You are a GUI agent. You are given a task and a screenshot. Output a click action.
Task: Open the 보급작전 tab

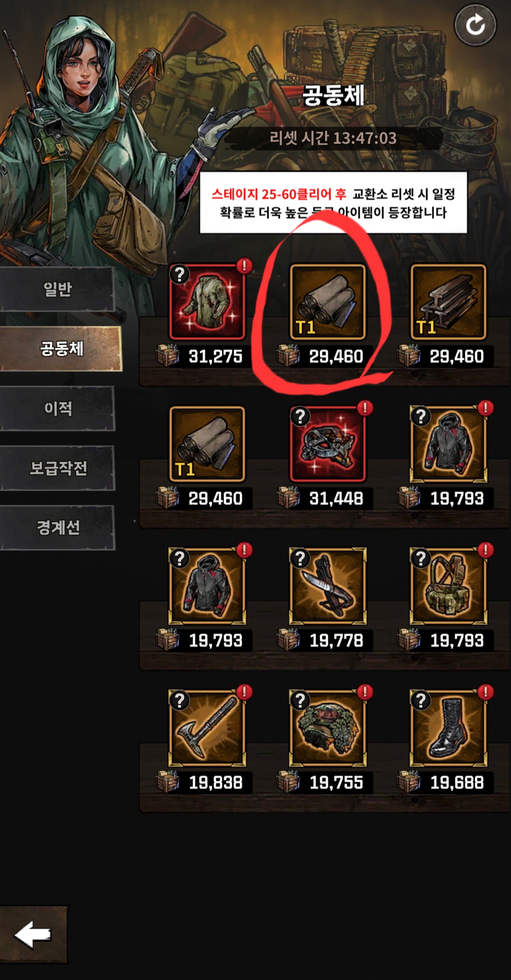coord(57,468)
